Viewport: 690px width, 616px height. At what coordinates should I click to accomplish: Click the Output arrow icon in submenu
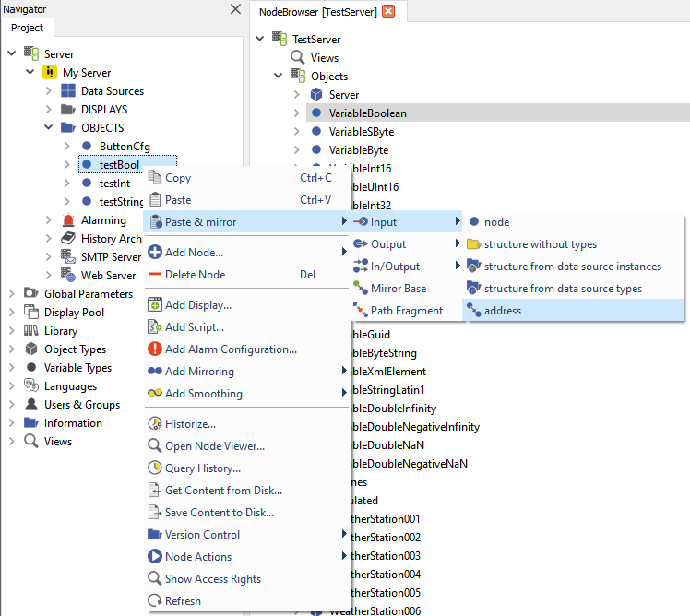coord(361,243)
